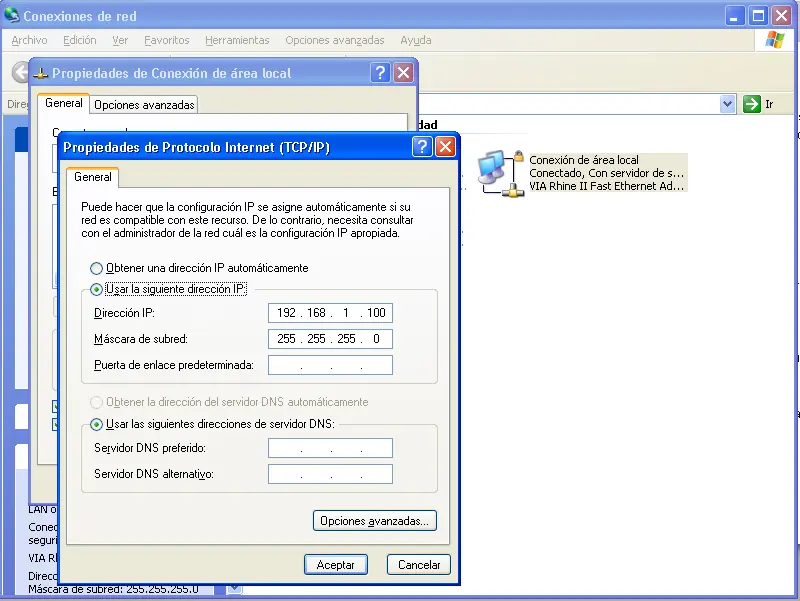Confirm with the Aceptar button

pos(336,565)
